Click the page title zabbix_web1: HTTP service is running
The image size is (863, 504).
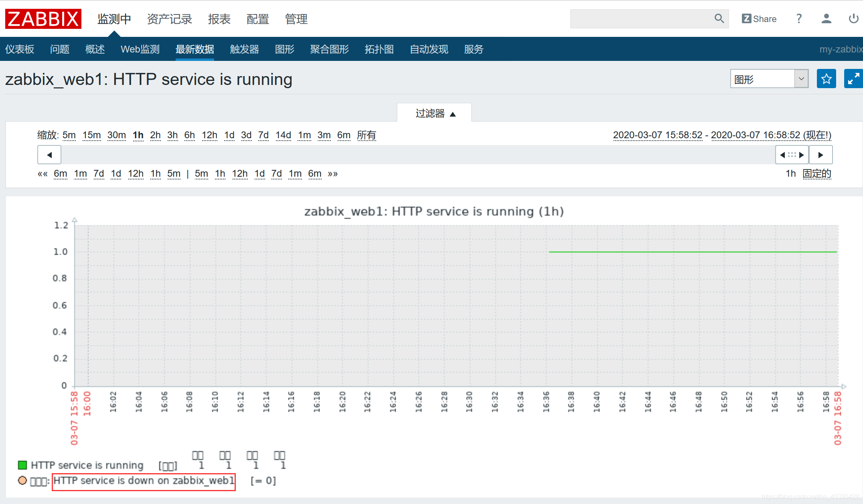(149, 79)
